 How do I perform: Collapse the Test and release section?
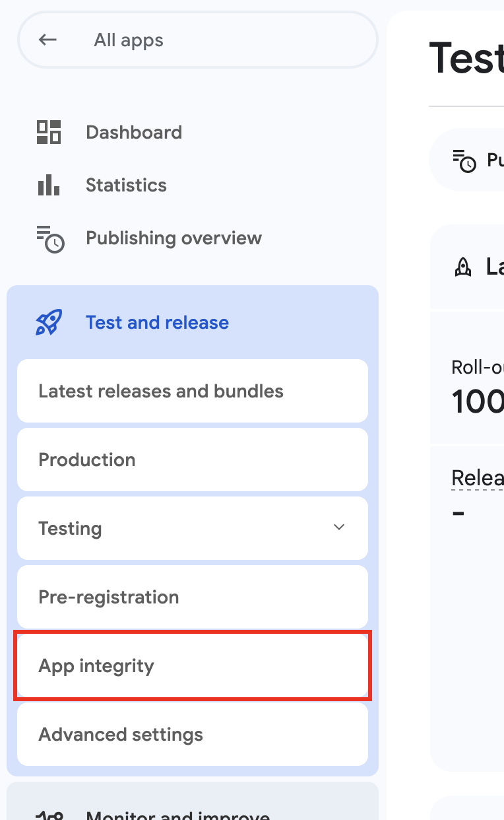(x=157, y=323)
